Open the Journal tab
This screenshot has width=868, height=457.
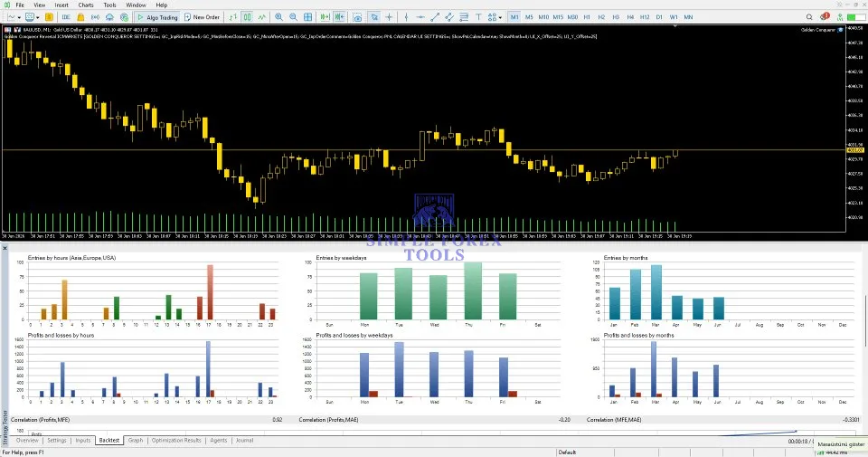coord(245,441)
